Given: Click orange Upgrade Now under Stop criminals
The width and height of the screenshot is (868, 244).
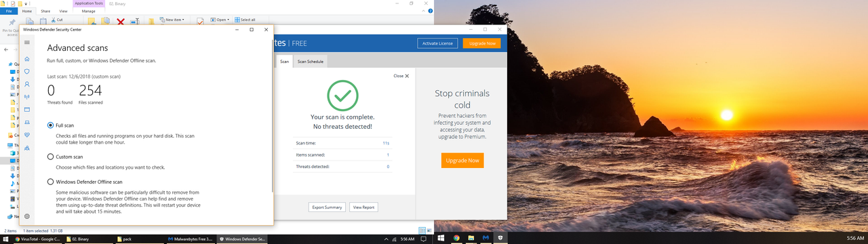Looking at the screenshot, I should click(462, 161).
